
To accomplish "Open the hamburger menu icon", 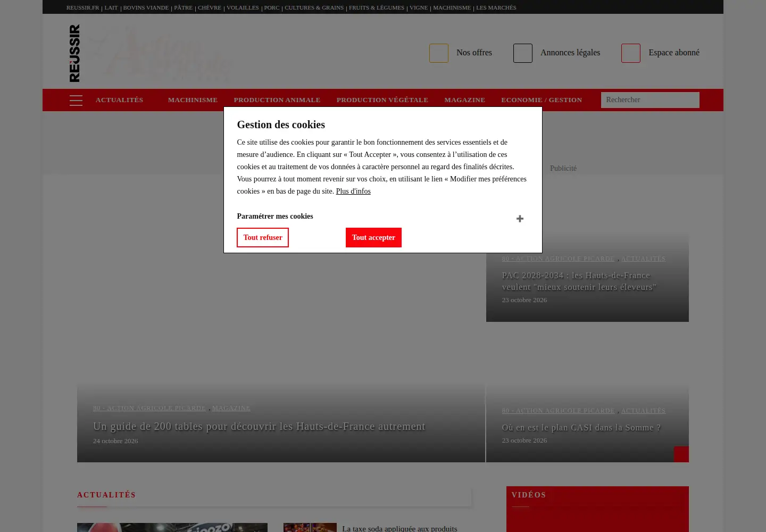I will tap(76, 100).
